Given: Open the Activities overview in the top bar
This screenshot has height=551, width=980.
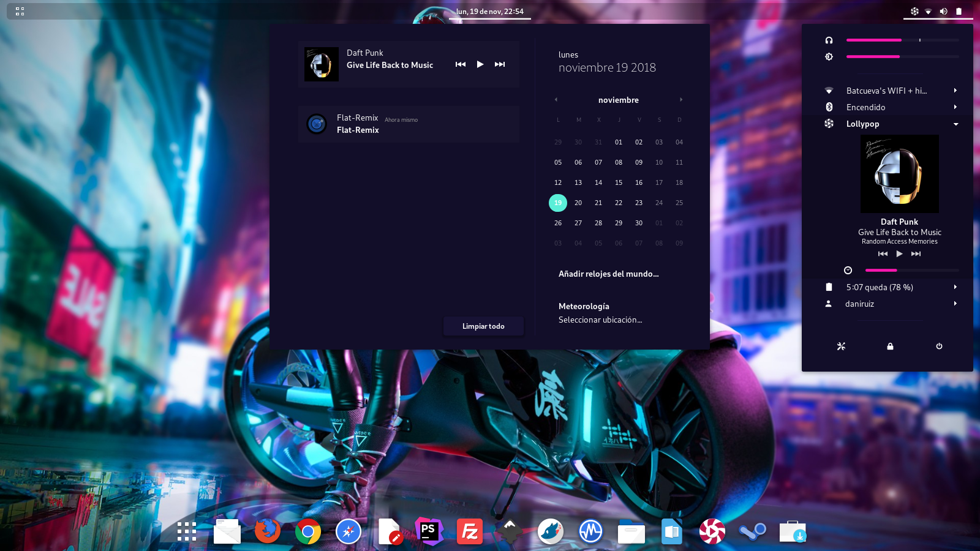Looking at the screenshot, I should point(19,10).
